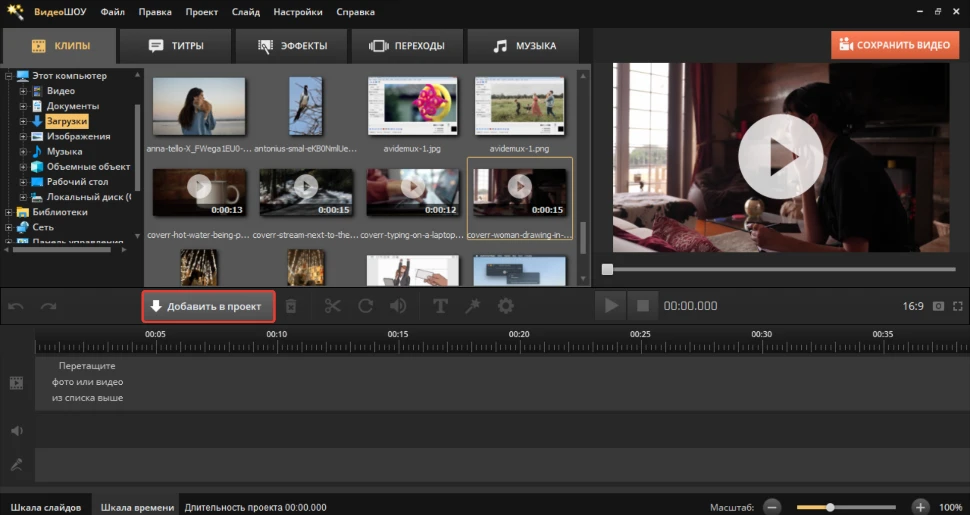The image size is (970, 515).
Task: Click the preview seek slider handle
Action: (607, 269)
